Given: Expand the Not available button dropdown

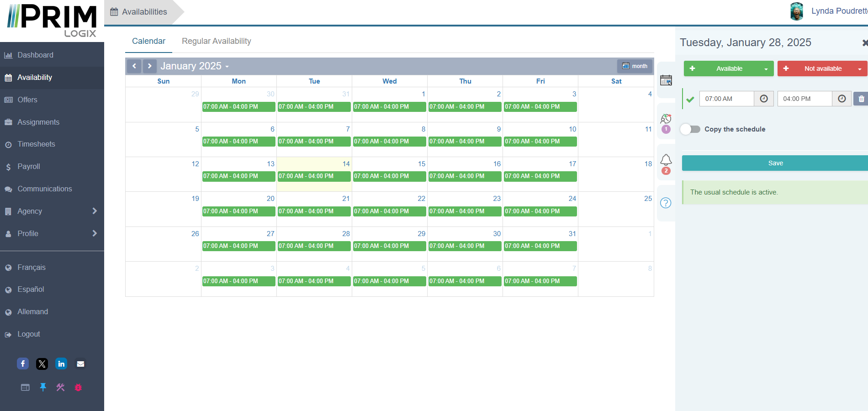Looking at the screenshot, I should (859, 69).
